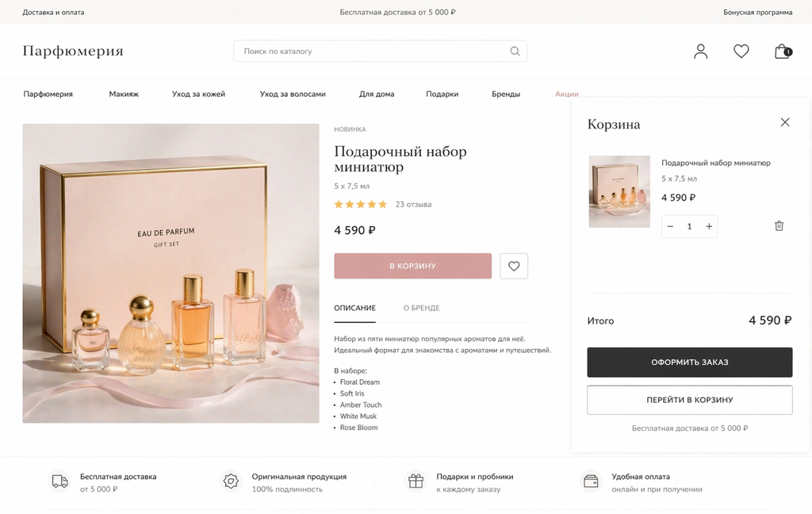Focus the Поиск по каталогу field
The width and height of the screenshot is (812, 514).
coord(373,52)
